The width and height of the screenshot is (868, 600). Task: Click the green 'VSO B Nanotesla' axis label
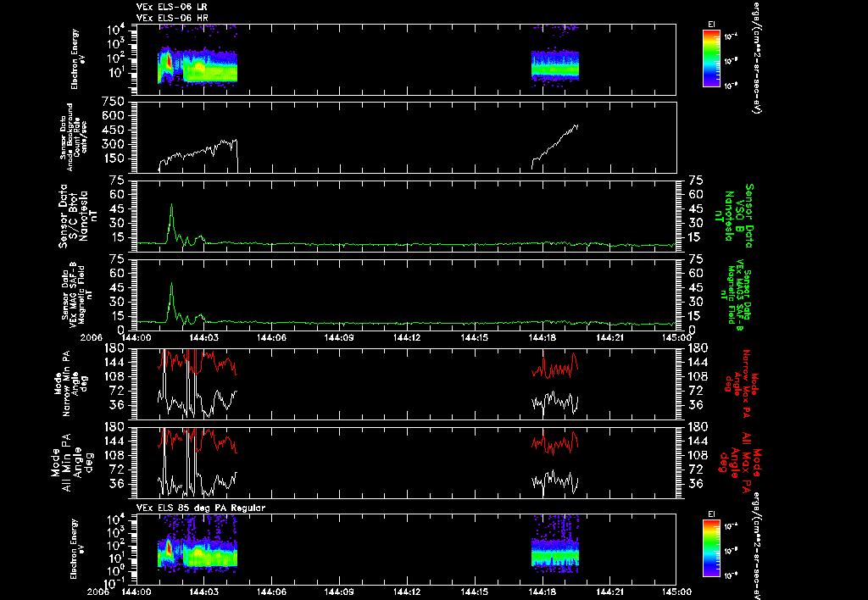pyautogui.click(x=733, y=216)
